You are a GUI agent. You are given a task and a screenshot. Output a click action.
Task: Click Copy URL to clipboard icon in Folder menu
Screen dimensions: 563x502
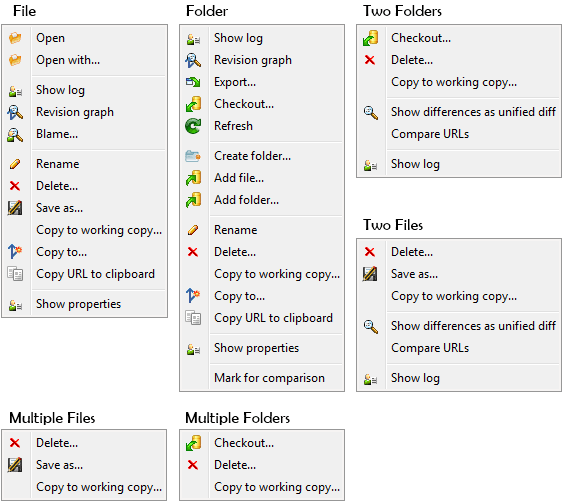pyautogui.click(x=193, y=318)
